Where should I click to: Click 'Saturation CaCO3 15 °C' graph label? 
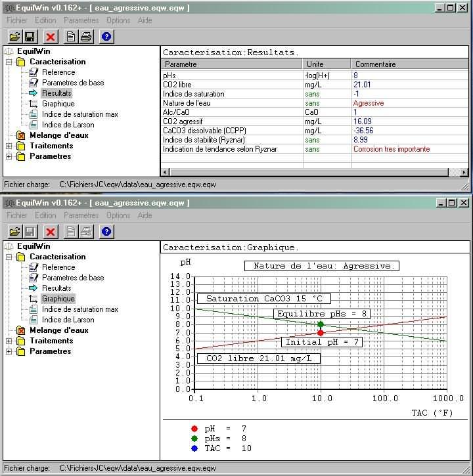pyautogui.click(x=264, y=299)
